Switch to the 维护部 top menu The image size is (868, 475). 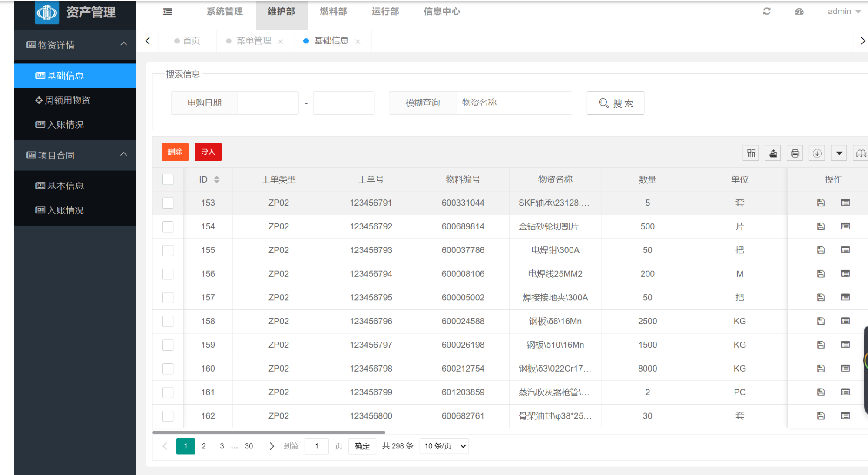click(282, 12)
